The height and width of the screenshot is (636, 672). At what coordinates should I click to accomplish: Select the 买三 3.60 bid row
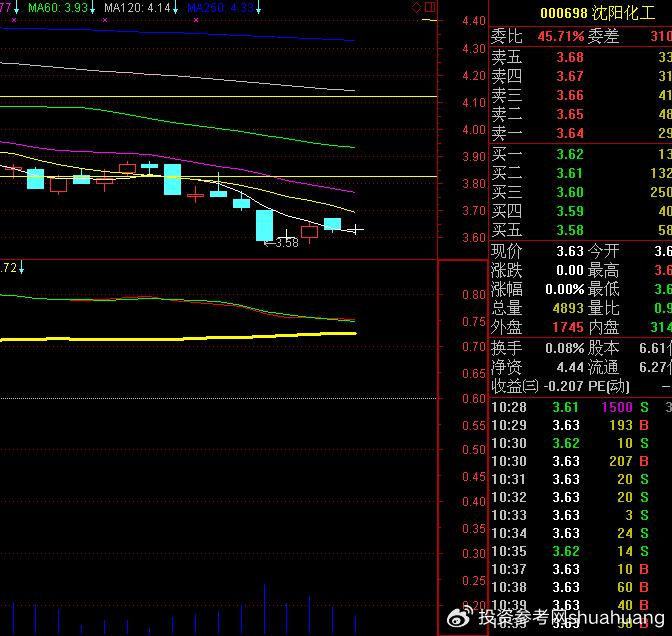coord(581,192)
